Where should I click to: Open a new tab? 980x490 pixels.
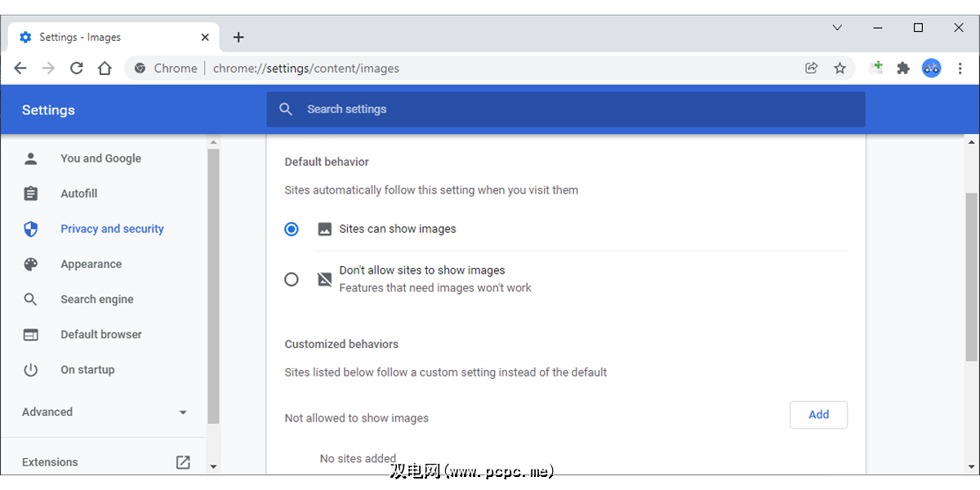[238, 38]
